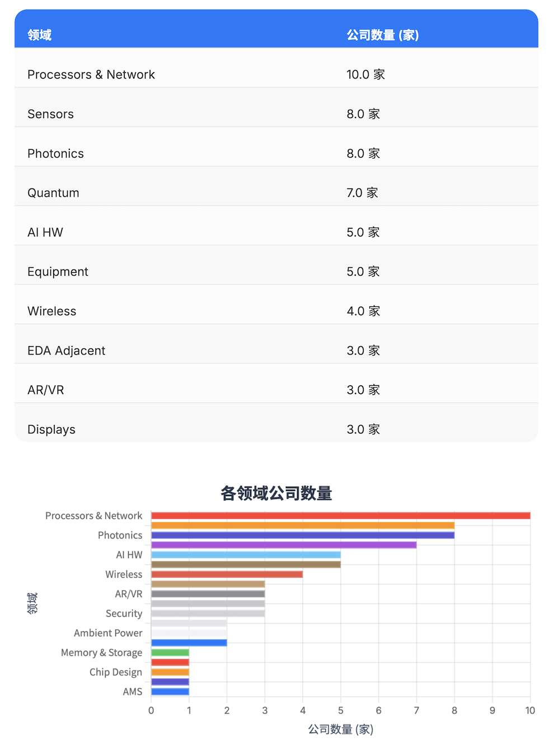The image size is (554, 756).
Task: Click the AI HW chart axis label
Action: pos(129,555)
